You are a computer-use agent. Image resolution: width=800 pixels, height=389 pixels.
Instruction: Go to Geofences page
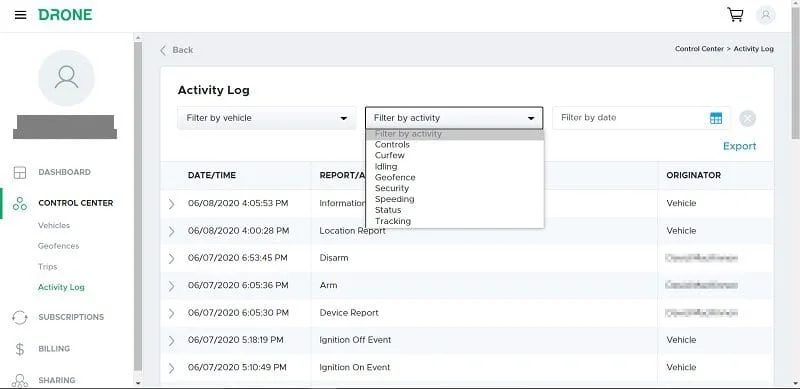pyautogui.click(x=58, y=246)
